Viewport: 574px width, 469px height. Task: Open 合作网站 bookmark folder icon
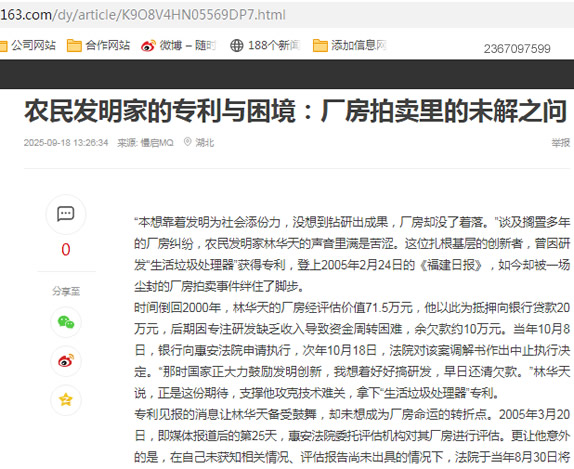pyautogui.click(x=74, y=46)
